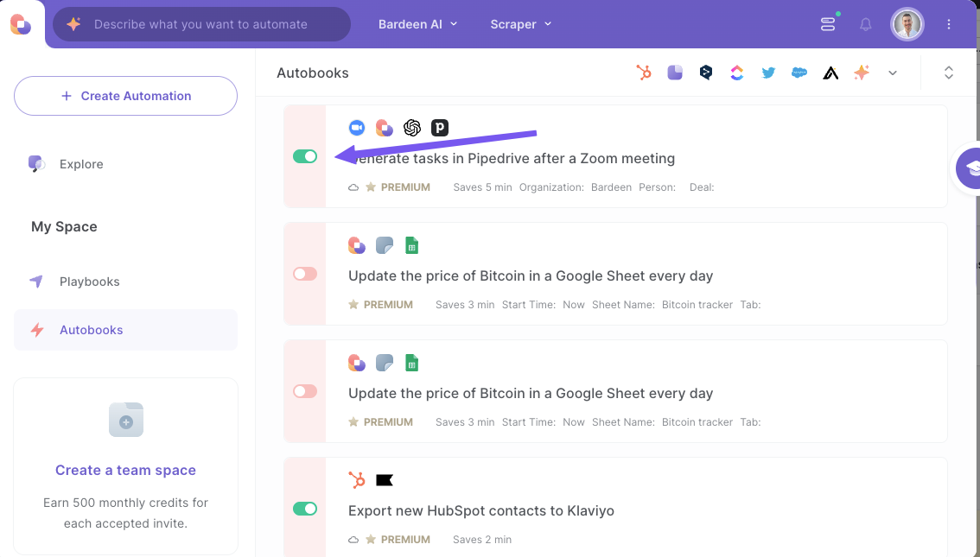This screenshot has width=980, height=557.
Task: Click the Create a team space link
Action: (125, 470)
